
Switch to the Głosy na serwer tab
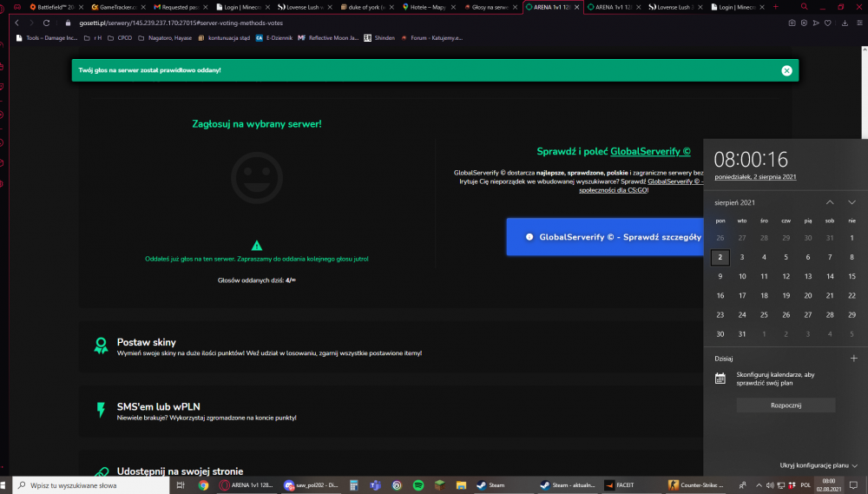(x=490, y=7)
